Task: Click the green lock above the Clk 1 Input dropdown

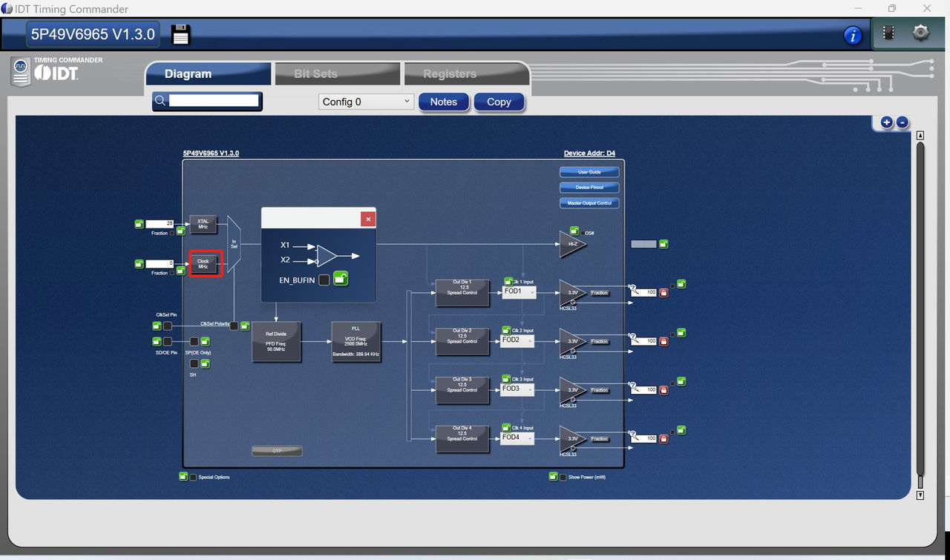Action: click(x=508, y=281)
